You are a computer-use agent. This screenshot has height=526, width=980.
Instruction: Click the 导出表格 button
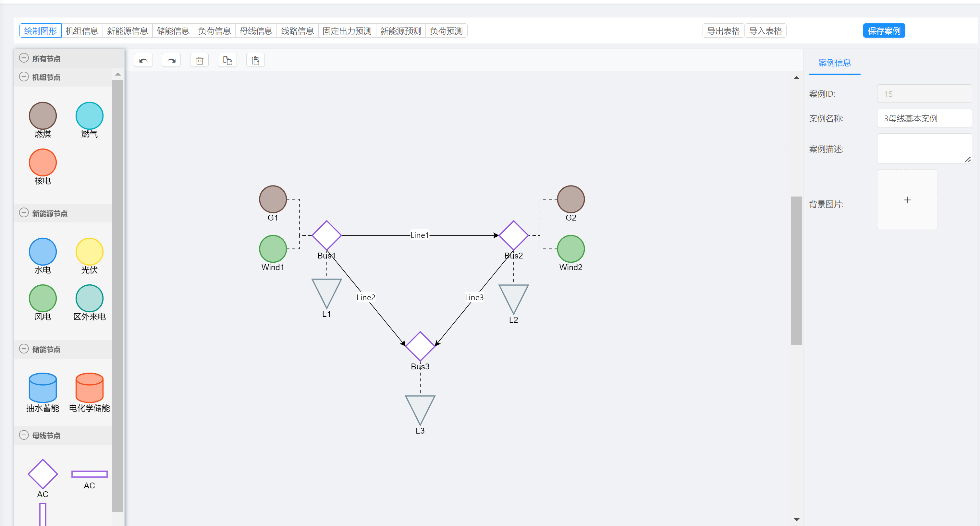click(x=723, y=31)
